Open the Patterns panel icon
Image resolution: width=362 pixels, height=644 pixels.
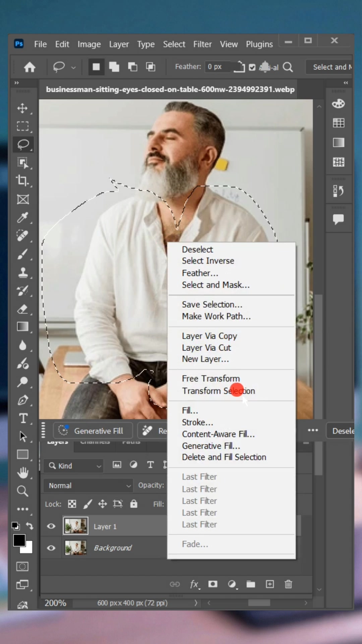[338, 162]
